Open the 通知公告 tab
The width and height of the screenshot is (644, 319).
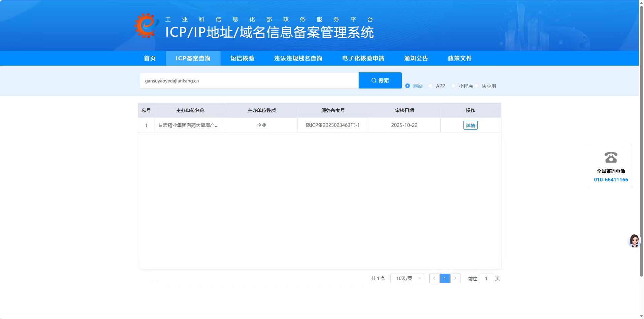point(416,58)
